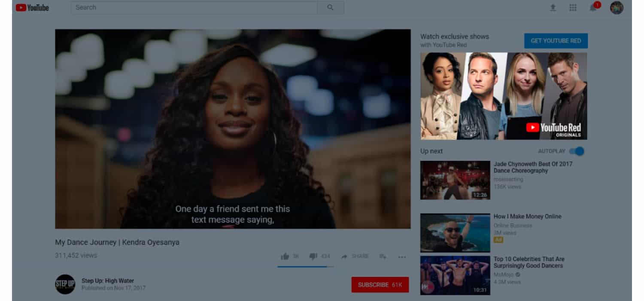Click the Search input field
Viewport: 644px width, 301px height.
tap(194, 7)
